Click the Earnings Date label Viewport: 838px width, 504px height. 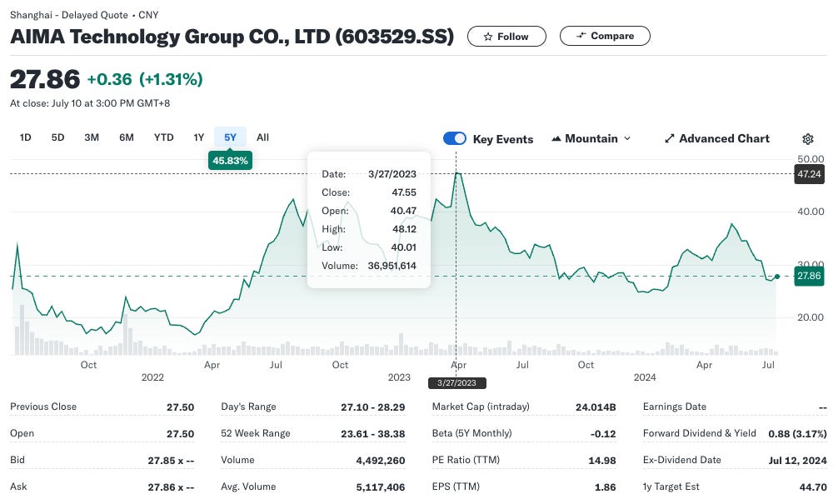click(675, 407)
